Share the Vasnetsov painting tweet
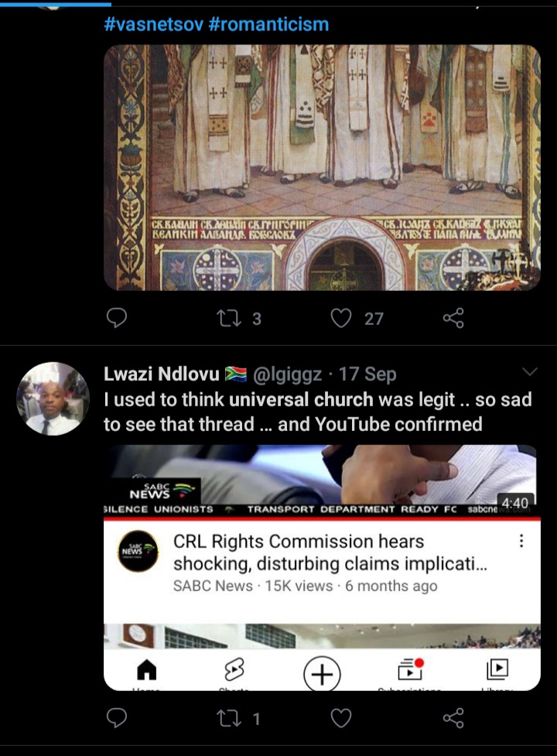Screen dimensions: 557x756 tap(453, 318)
